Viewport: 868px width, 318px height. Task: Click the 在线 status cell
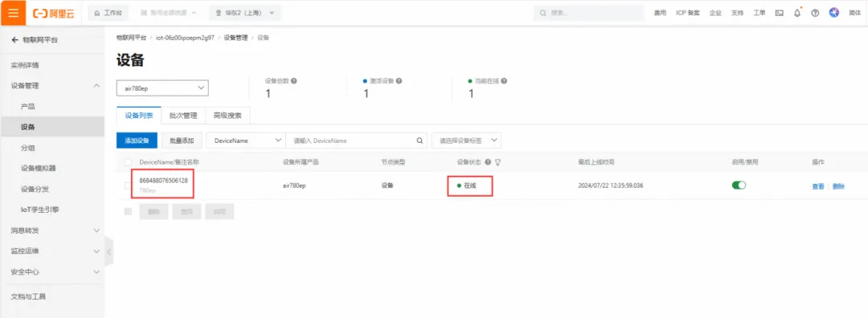[467, 185]
